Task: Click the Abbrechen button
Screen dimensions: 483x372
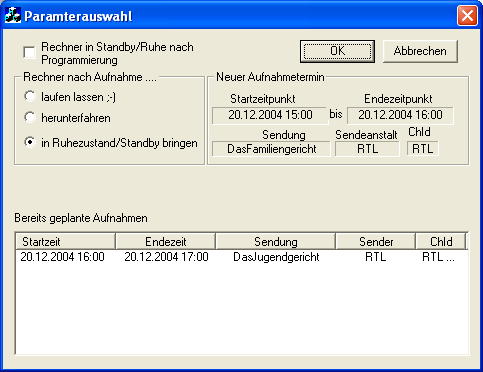Action: click(x=420, y=51)
